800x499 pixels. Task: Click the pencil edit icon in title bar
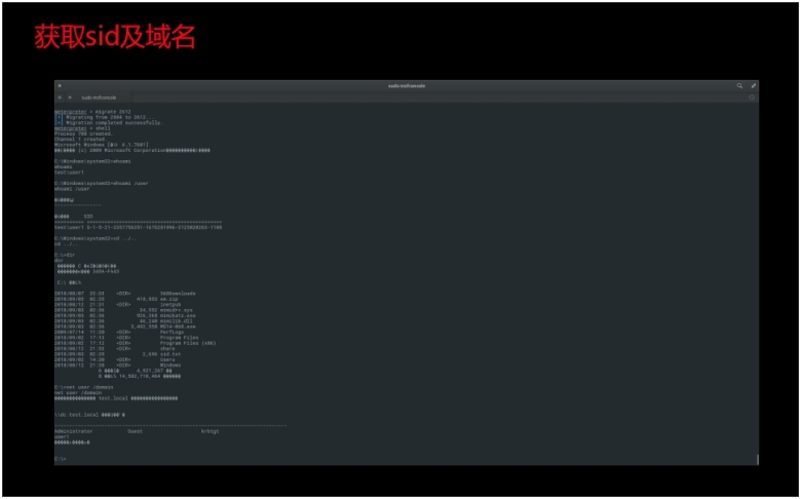pos(753,86)
